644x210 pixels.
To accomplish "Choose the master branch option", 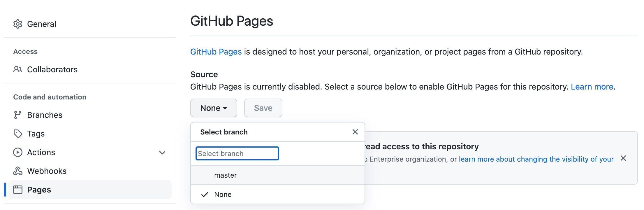I will tap(277, 175).
